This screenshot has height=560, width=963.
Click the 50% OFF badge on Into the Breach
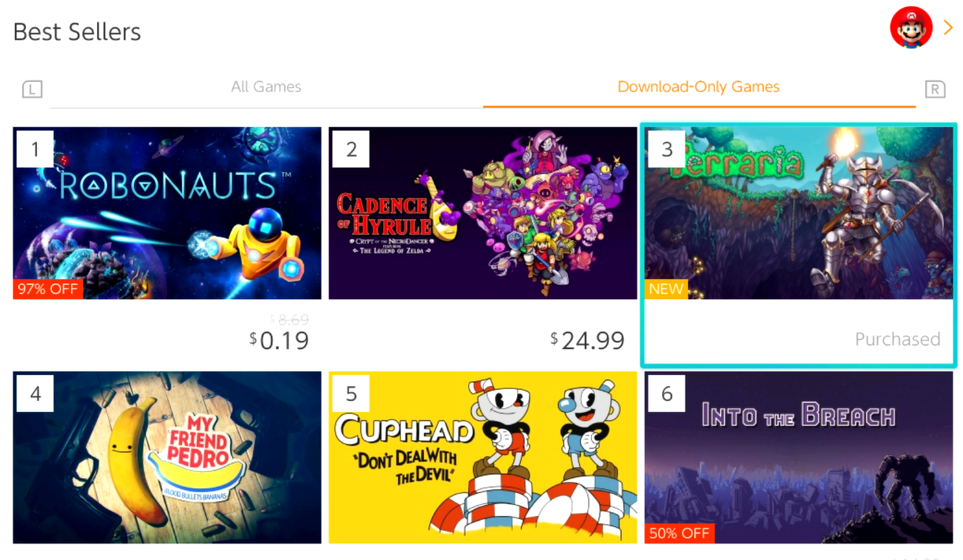pos(679,533)
